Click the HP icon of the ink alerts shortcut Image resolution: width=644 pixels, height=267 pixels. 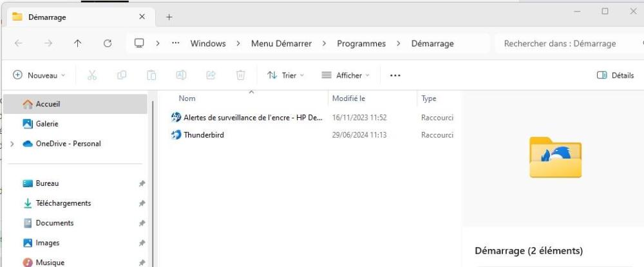pos(176,117)
